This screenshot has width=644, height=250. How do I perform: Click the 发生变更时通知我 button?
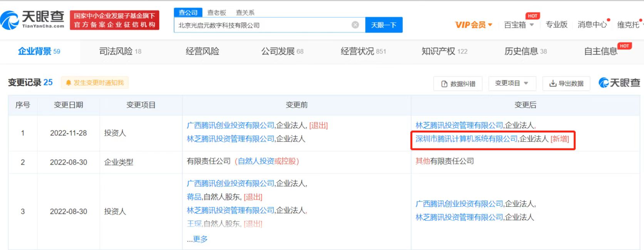point(95,83)
